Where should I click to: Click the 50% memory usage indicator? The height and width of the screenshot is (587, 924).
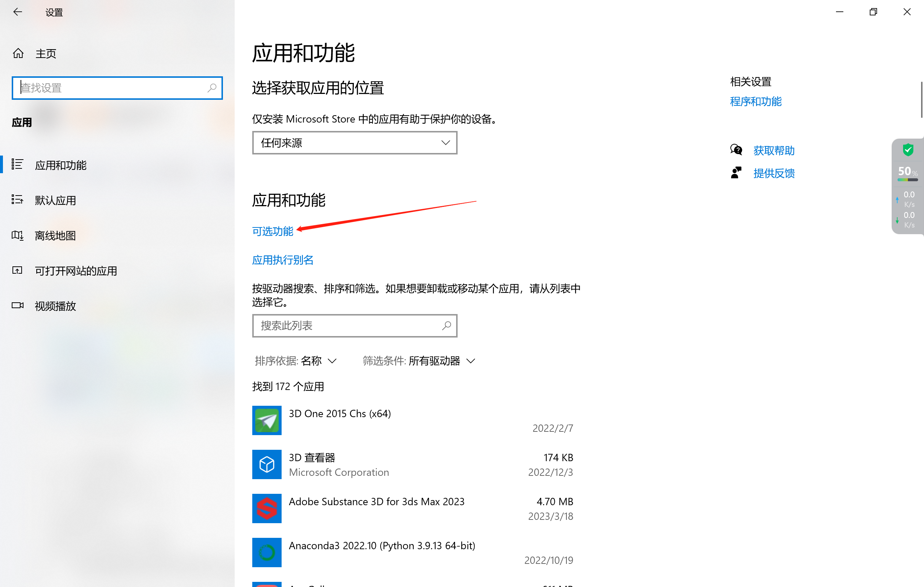[x=908, y=173]
